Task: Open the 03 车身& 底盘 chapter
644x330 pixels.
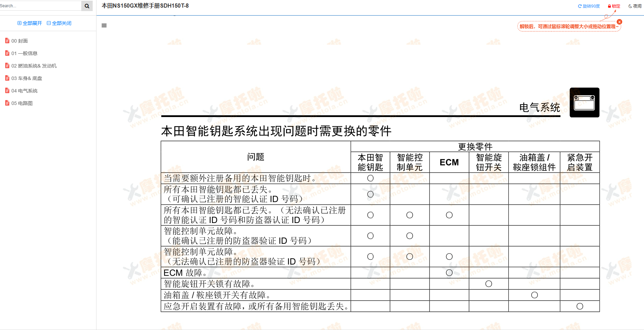Action: (27, 78)
